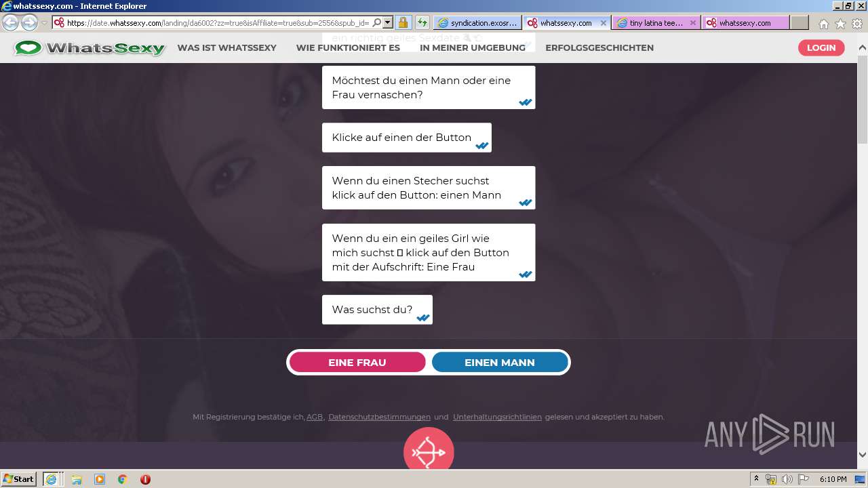Click the 'Möchtest du einen Mann' message

click(x=429, y=87)
